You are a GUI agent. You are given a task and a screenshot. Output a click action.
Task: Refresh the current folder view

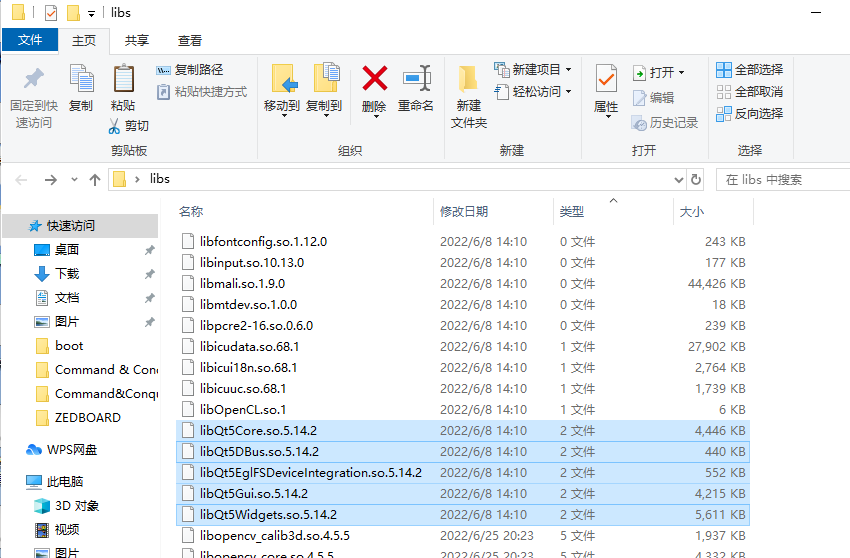point(699,179)
